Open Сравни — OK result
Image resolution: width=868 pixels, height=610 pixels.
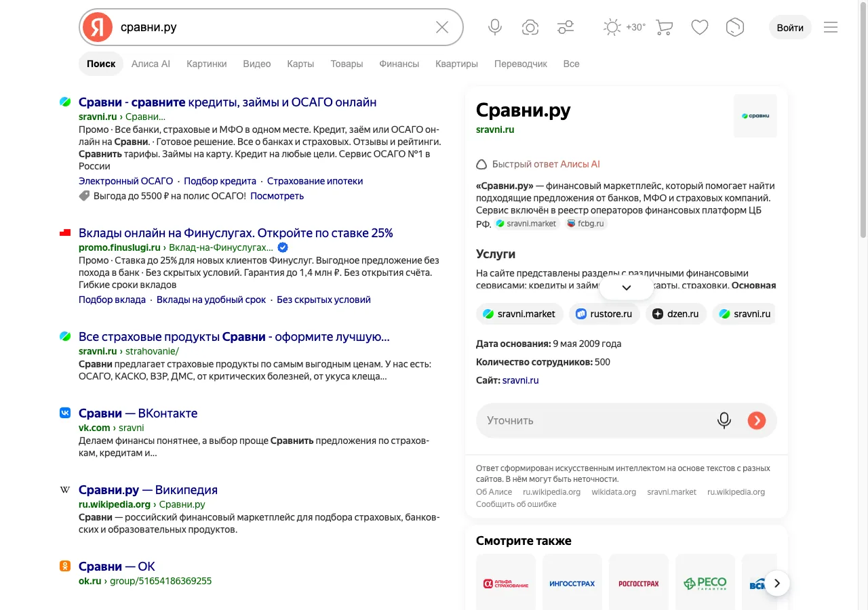[117, 567]
